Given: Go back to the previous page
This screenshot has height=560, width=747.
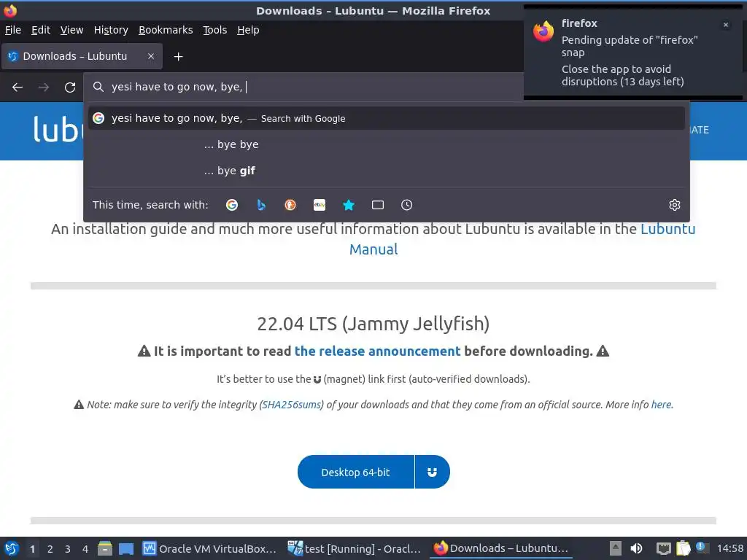Looking at the screenshot, I should pos(18,87).
